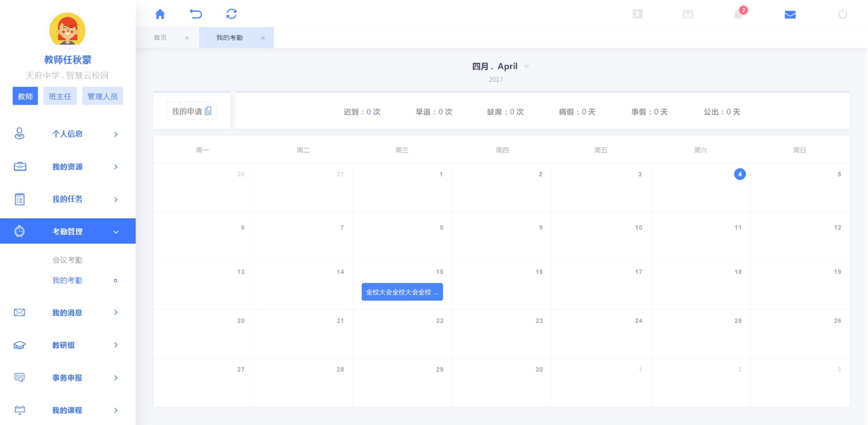Click the 教研组 graduation cap icon
The image size is (868, 425).
(x=19, y=345)
